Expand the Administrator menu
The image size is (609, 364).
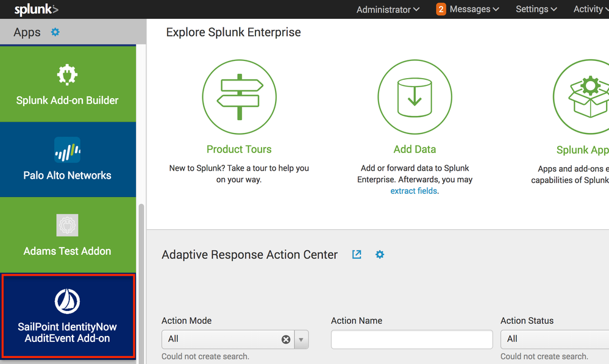[x=388, y=9]
